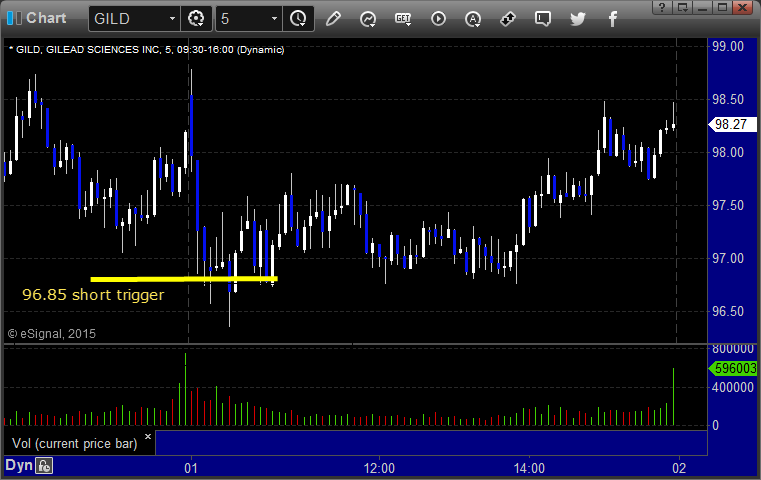The height and width of the screenshot is (480, 761).
Task: Click the 99.00 price axis label
Action: (728, 47)
